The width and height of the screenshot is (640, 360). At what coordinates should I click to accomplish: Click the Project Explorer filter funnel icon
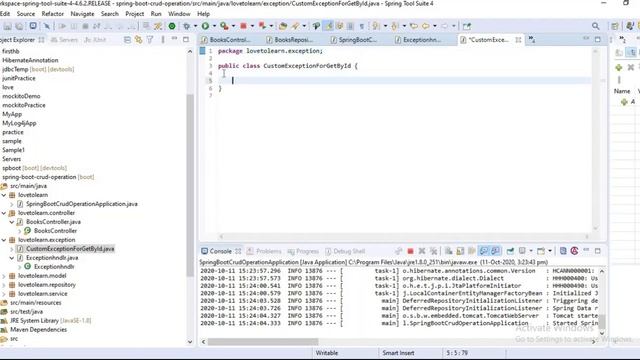tap(150, 40)
